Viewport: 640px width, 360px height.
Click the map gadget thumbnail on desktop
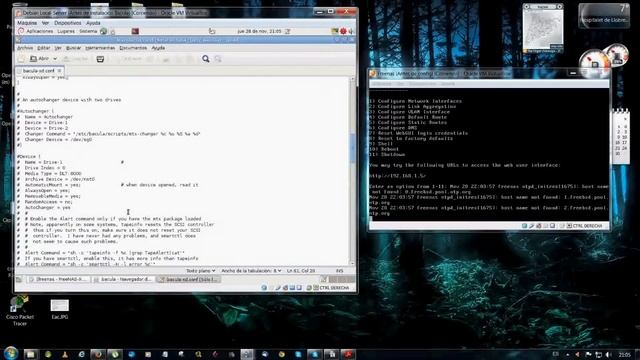coord(543,29)
